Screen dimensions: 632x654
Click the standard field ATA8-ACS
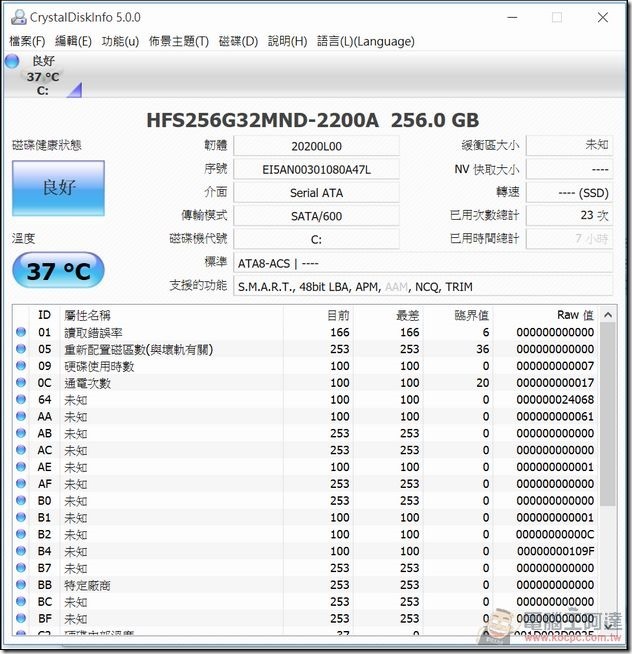(423, 263)
